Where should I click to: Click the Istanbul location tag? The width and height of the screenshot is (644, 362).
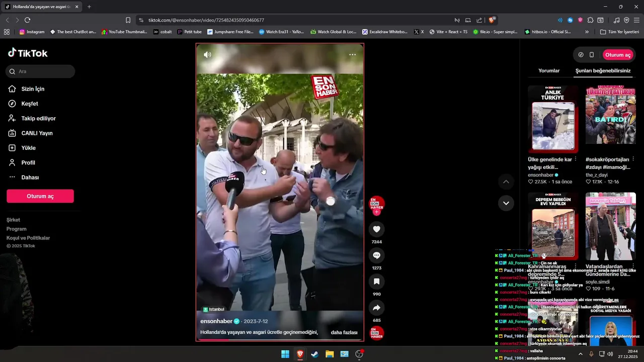pos(214,309)
